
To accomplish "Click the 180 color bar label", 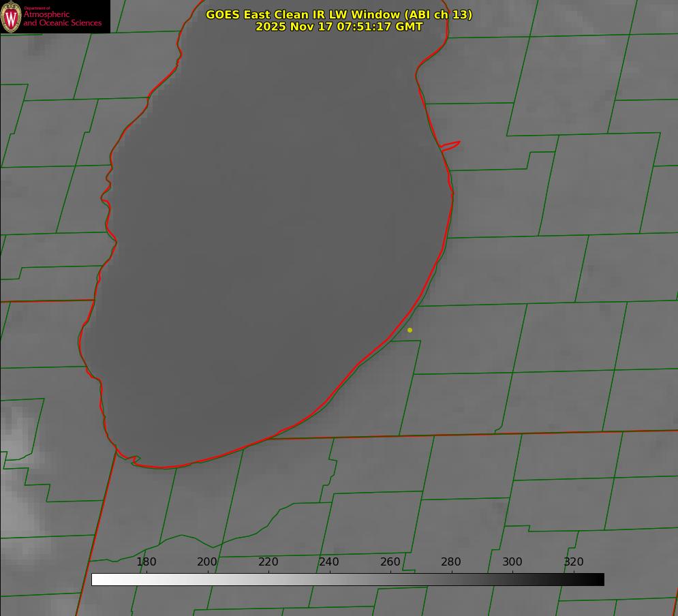I will [146, 561].
